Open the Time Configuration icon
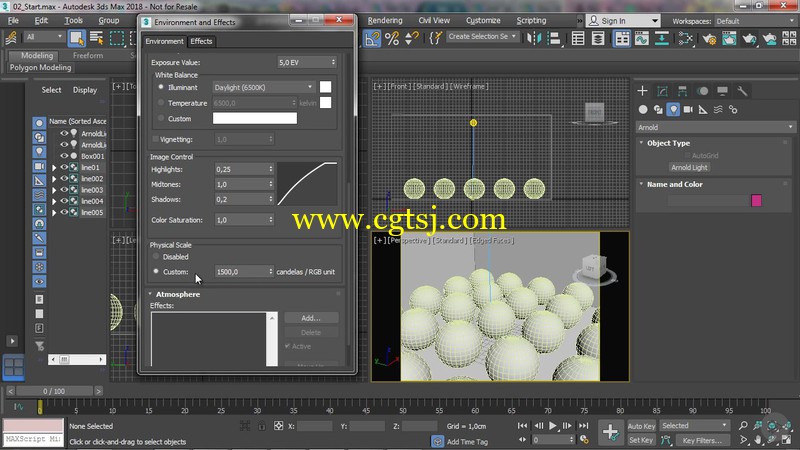This screenshot has width=800, height=450. [584, 440]
